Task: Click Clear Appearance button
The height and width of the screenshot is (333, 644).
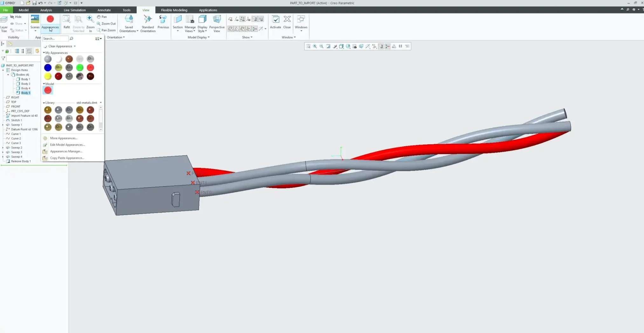Action: point(58,46)
